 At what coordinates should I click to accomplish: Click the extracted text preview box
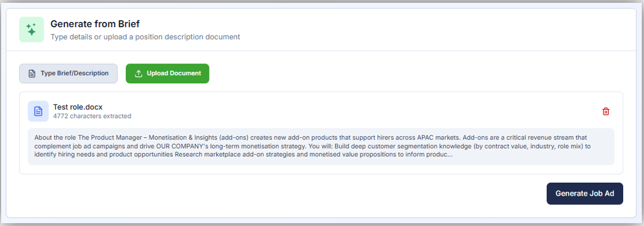coord(321,146)
